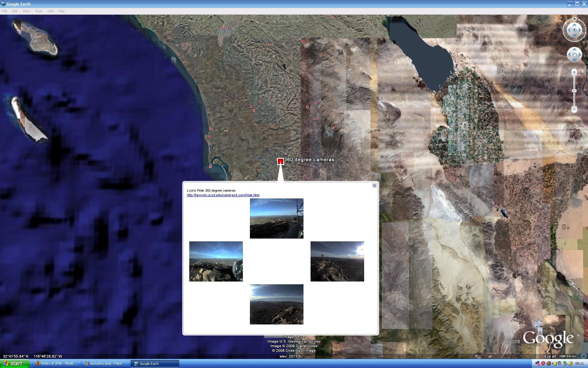The width and height of the screenshot is (588, 368).
Task: Open the View menu
Action: pos(26,11)
